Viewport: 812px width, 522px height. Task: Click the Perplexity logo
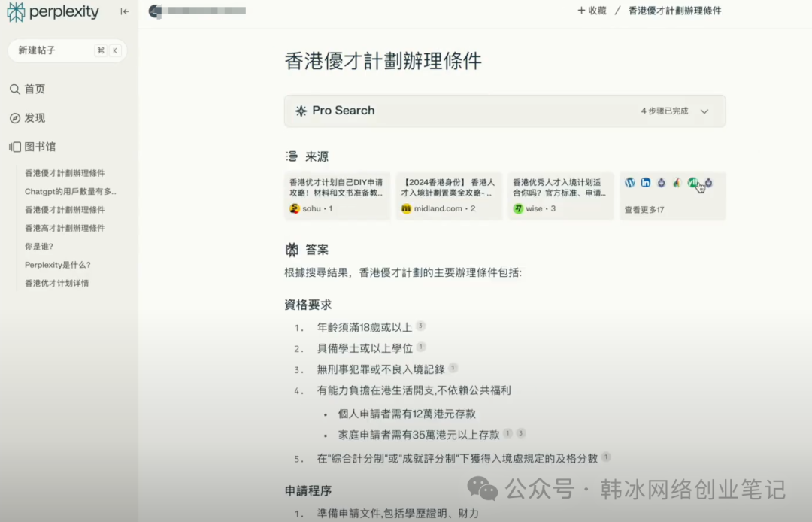coord(53,11)
